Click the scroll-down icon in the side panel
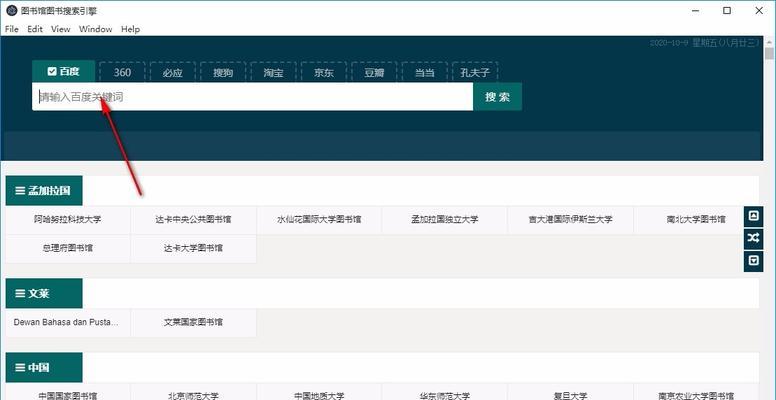 (753, 260)
